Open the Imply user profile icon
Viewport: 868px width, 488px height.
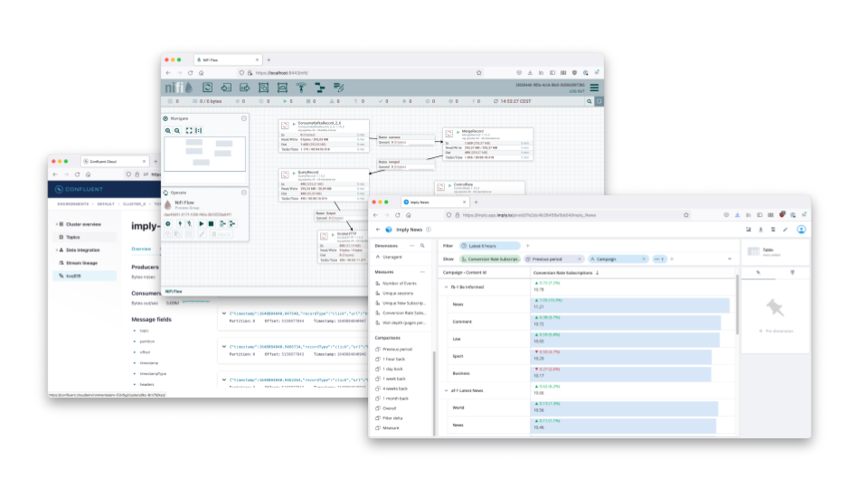pos(801,230)
